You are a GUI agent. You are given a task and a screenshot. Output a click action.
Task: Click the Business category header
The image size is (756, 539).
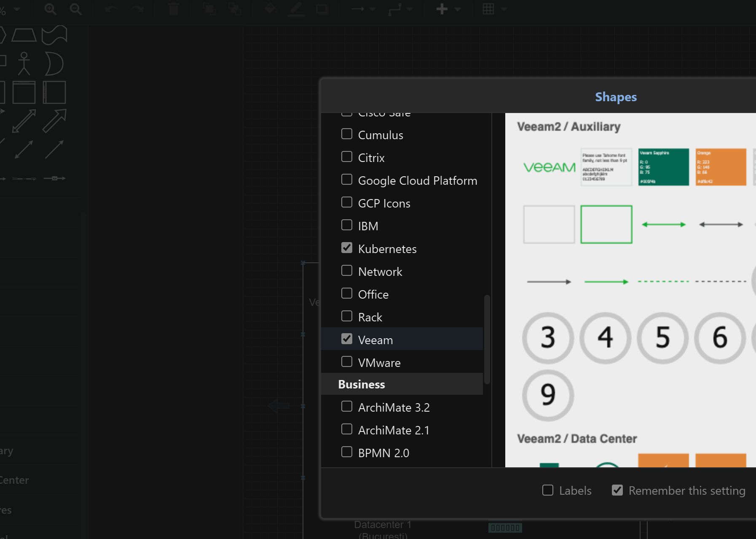coord(402,384)
